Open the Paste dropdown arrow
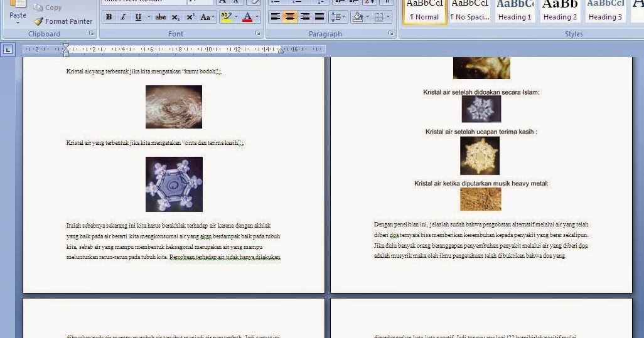 point(18,23)
